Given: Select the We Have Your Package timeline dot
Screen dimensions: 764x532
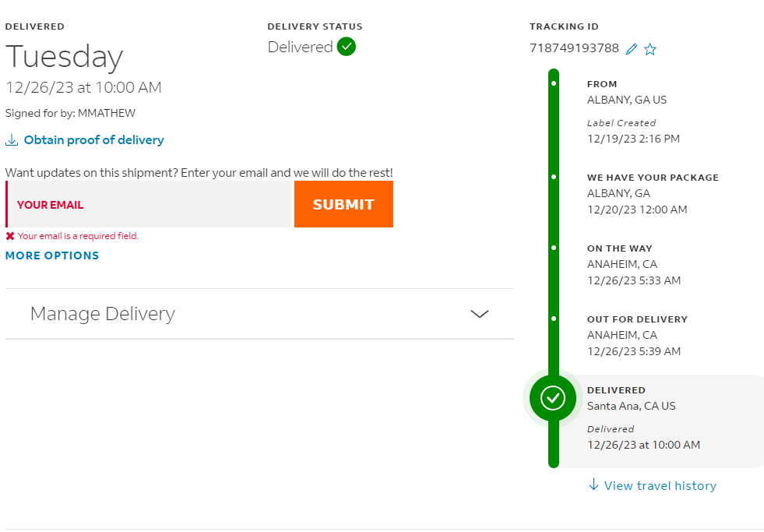Looking at the screenshot, I should (554, 177).
